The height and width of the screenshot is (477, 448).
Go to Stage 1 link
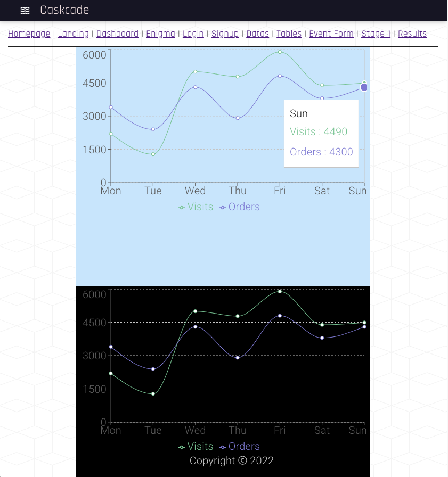coord(376,34)
